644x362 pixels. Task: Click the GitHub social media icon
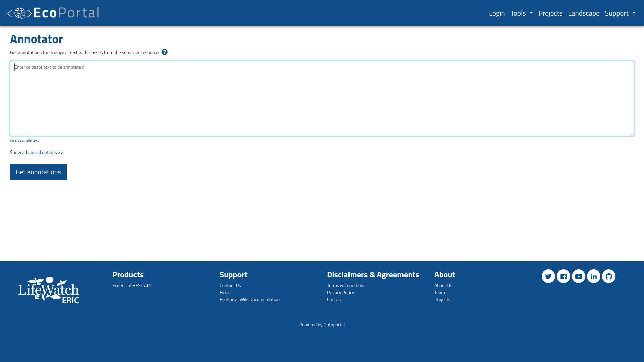(x=609, y=276)
